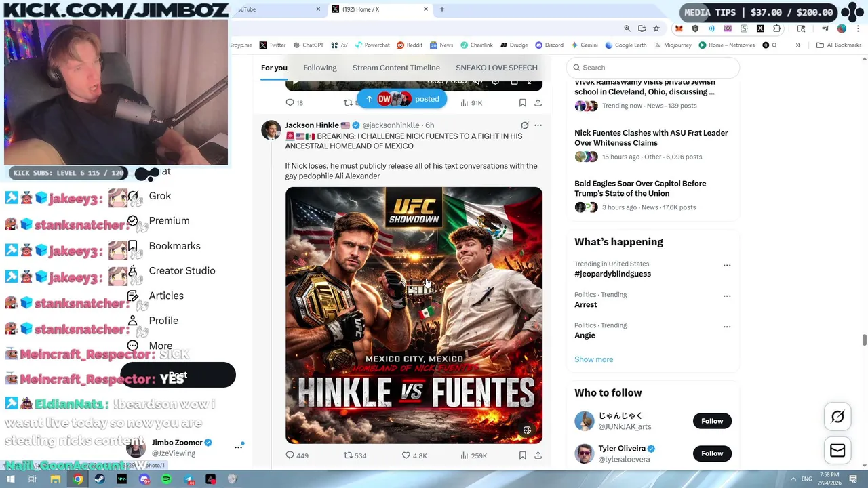This screenshot has width=868, height=488.
Task: Open Articles in the X sidebar
Action: (156, 296)
